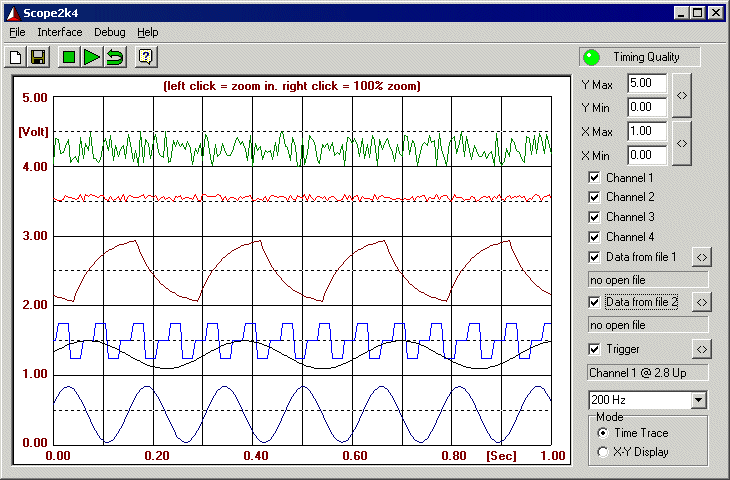Click the <> button next to Trigger
The image size is (730, 480).
click(702, 349)
